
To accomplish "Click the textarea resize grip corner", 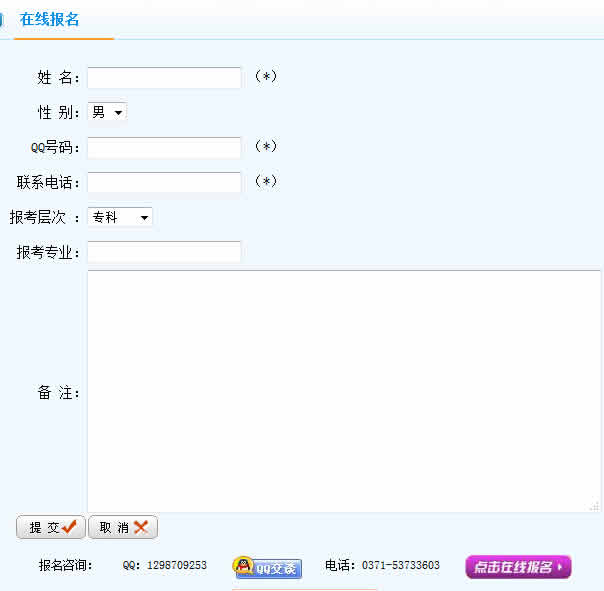I will pos(594,507).
